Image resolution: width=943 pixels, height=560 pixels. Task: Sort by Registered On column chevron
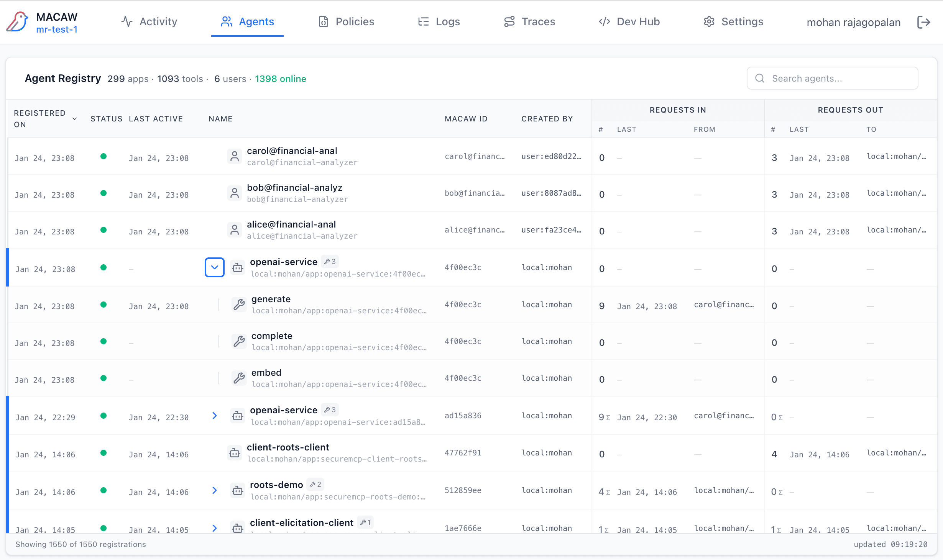[x=75, y=119]
